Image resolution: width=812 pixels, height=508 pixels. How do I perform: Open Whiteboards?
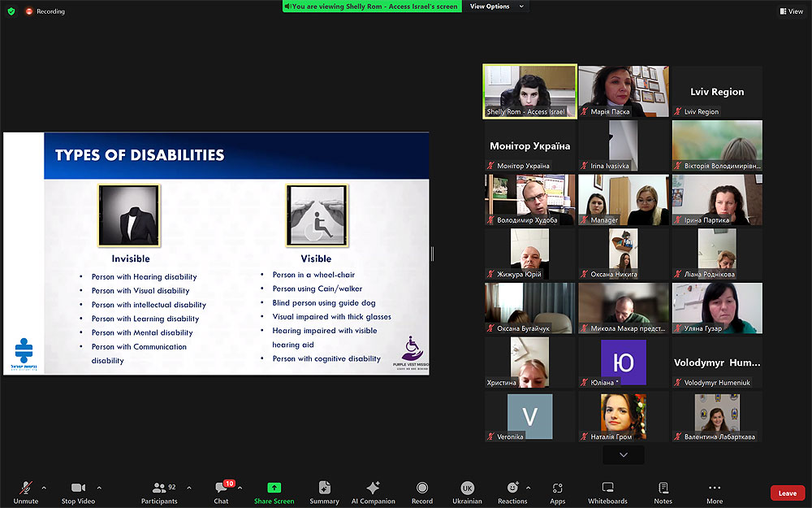(607, 493)
